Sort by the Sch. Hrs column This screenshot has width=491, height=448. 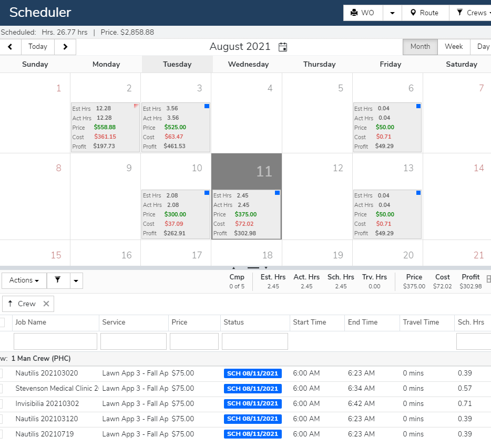point(471,322)
